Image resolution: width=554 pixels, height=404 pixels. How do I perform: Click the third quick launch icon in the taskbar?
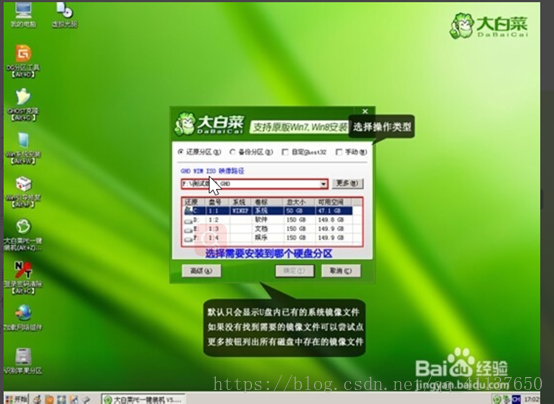(x=62, y=399)
